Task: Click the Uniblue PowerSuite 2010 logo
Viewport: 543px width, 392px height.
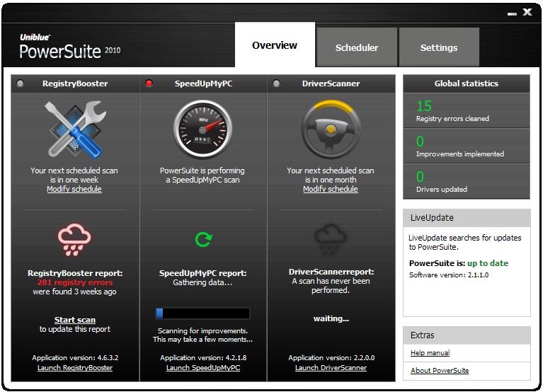Action: click(x=70, y=47)
